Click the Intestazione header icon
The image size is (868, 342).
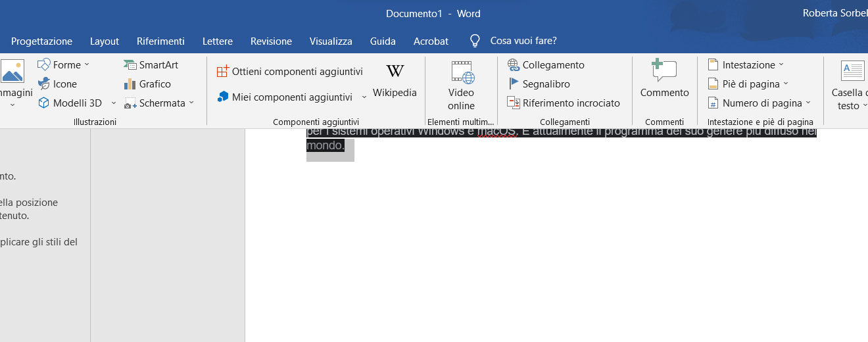[713, 64]
